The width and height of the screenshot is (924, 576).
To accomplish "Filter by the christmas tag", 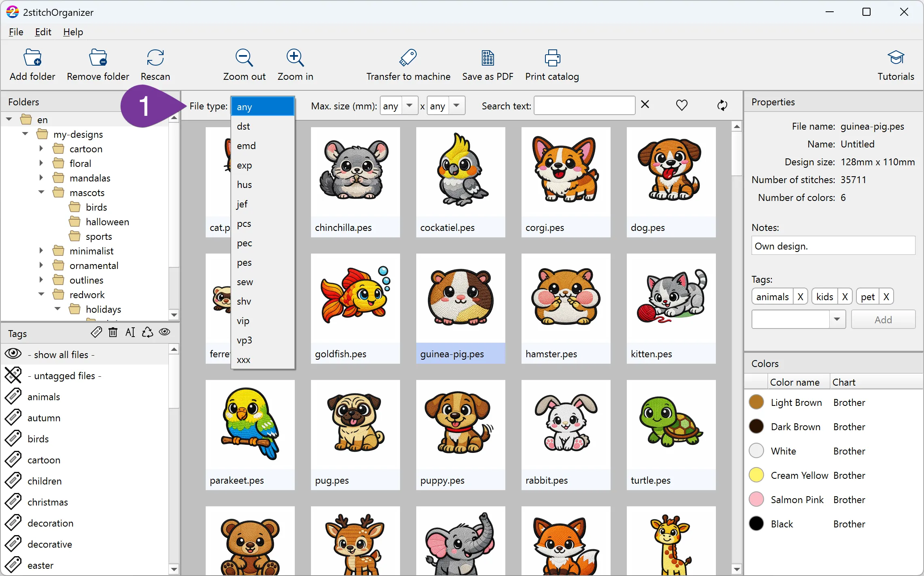I will 85,502.
